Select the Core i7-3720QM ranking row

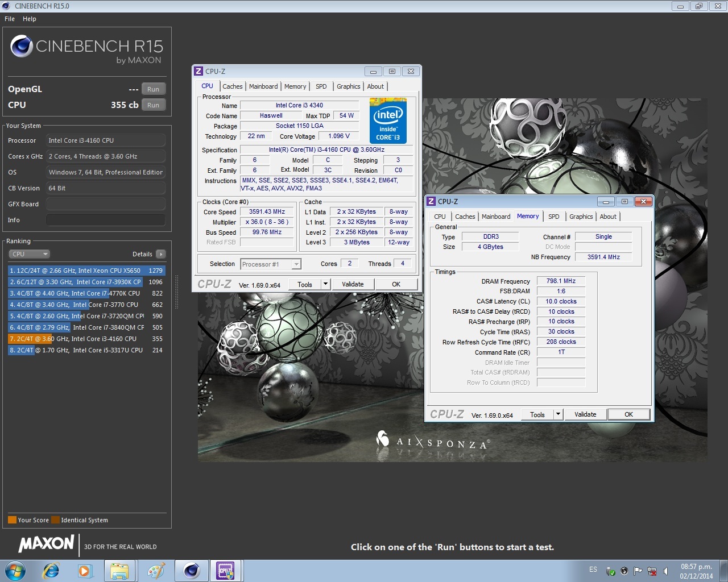(x=86, y=316)
